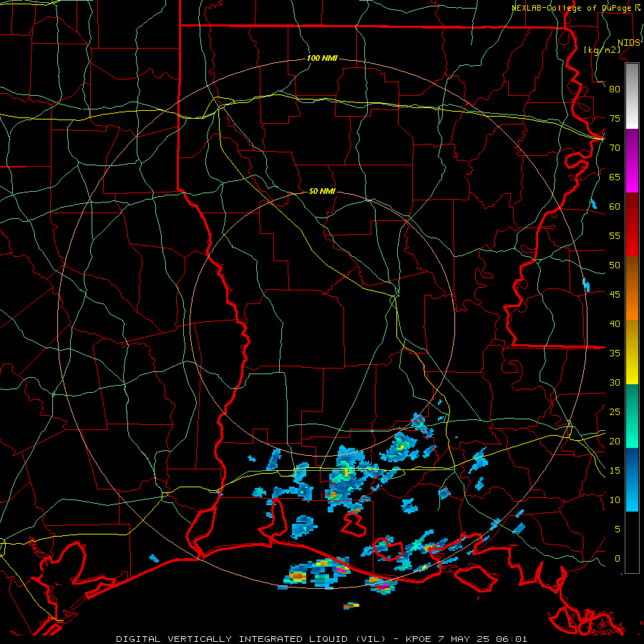Click the footer title "DIGITAL VERTICALLY INTEGRATED LIQUID (VIL)"
The image size is (644, 644).
coord(252,639)
